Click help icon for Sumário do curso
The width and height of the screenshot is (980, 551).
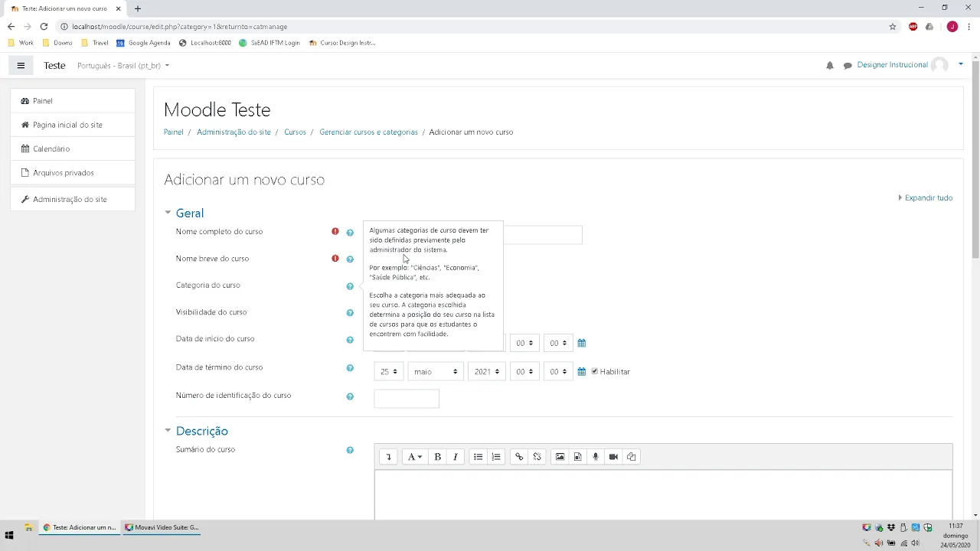(x=350, y=450)
